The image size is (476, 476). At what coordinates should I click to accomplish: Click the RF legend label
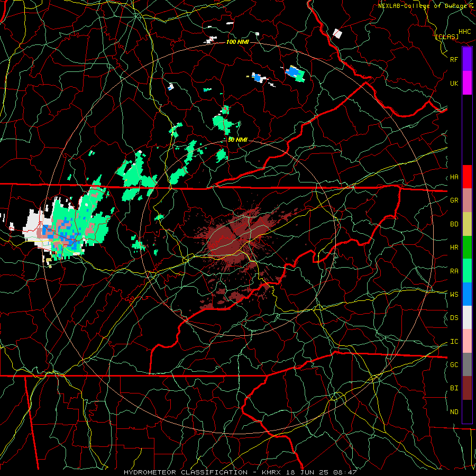[x=454, y=59]
